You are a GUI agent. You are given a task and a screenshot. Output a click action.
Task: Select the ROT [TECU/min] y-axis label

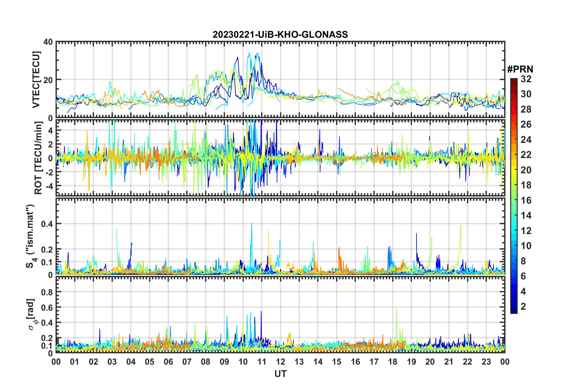[38, 158]
